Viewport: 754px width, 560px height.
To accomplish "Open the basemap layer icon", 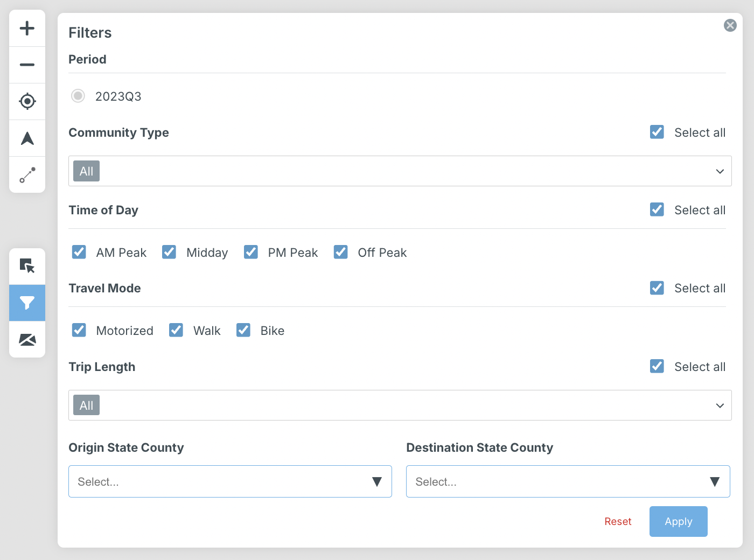I will [27, 339].
